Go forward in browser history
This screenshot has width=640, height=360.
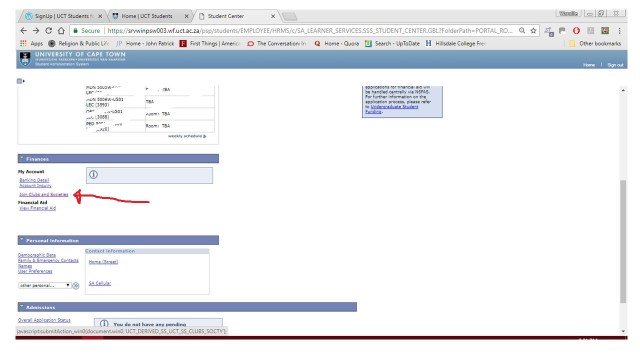[36, 31]
